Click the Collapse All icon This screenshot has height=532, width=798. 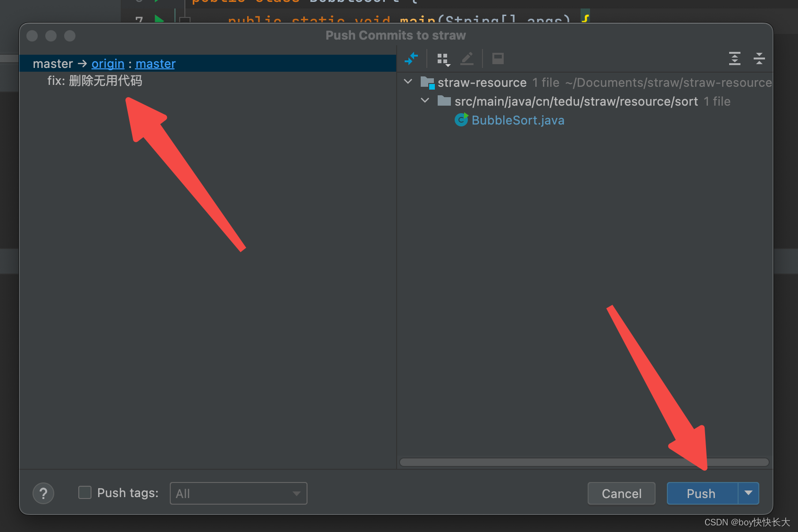pos(759,58)
